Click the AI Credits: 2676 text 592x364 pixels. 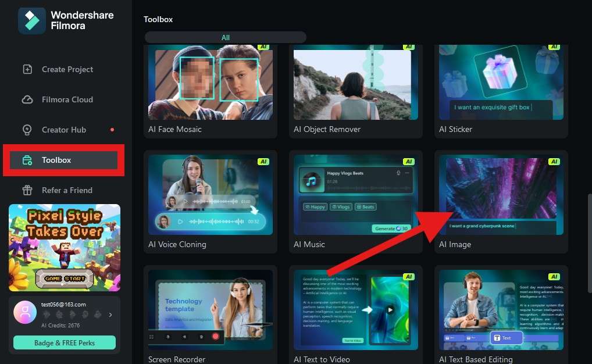60,325
